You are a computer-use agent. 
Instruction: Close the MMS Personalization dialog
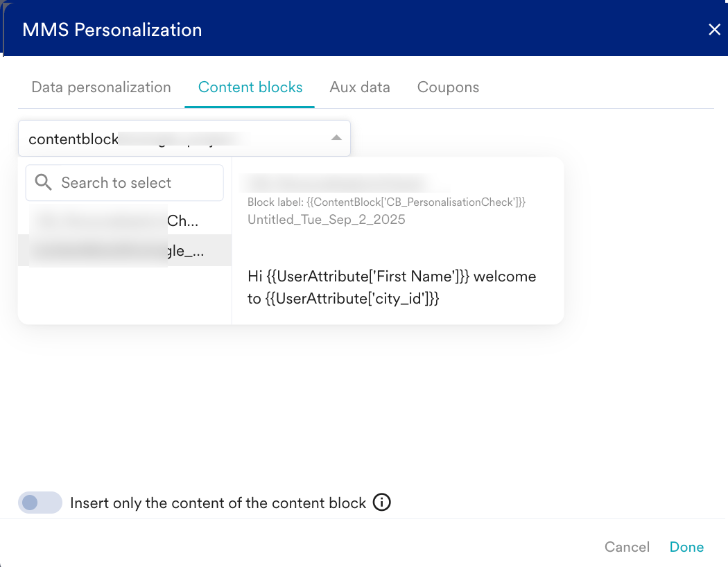(x=714, y=30)
